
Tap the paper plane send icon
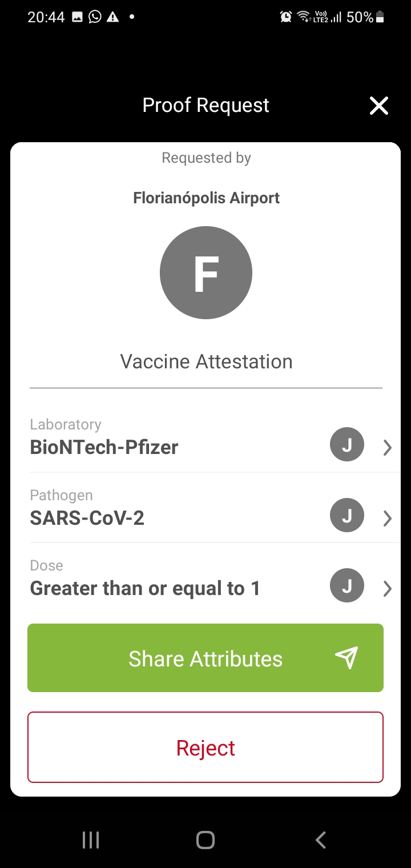coord(346,658)
